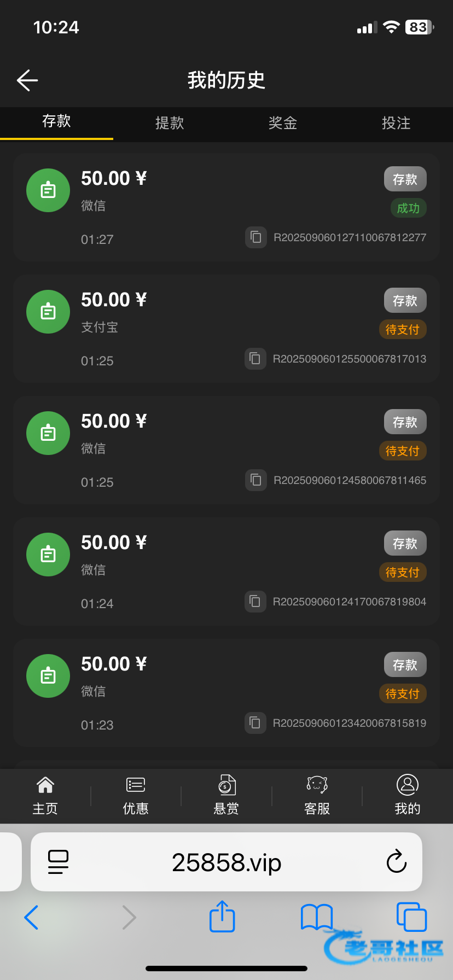
Task: Open the 悬赏 bounty section
Action: (226, 796)
